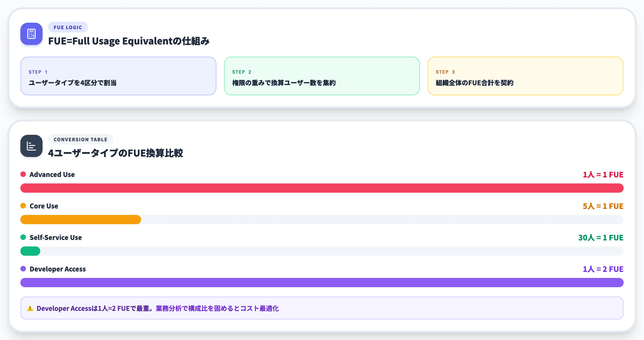Click the 'Self-Service Use' label
This screenshot has height=340, width=644.
[x=56, y=238]
